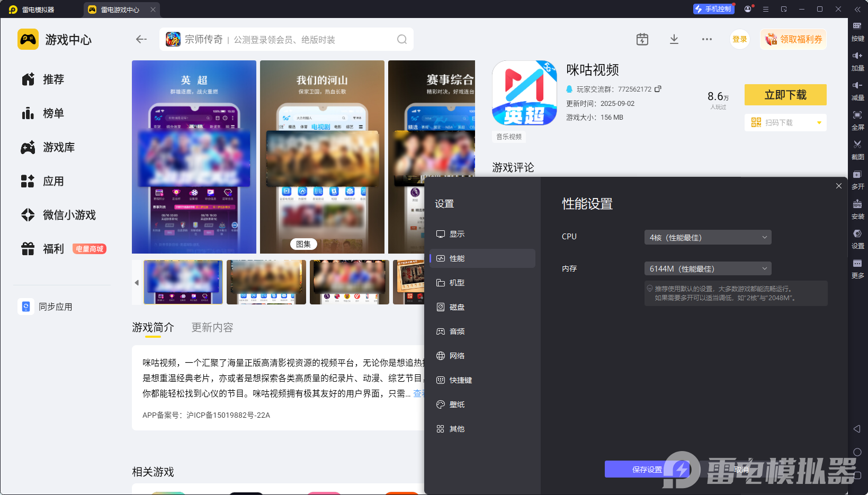The width and height of the screenshot is (868, 495).
Task: Close the 雷电游戏中心 tab
Action: (153, 10)
